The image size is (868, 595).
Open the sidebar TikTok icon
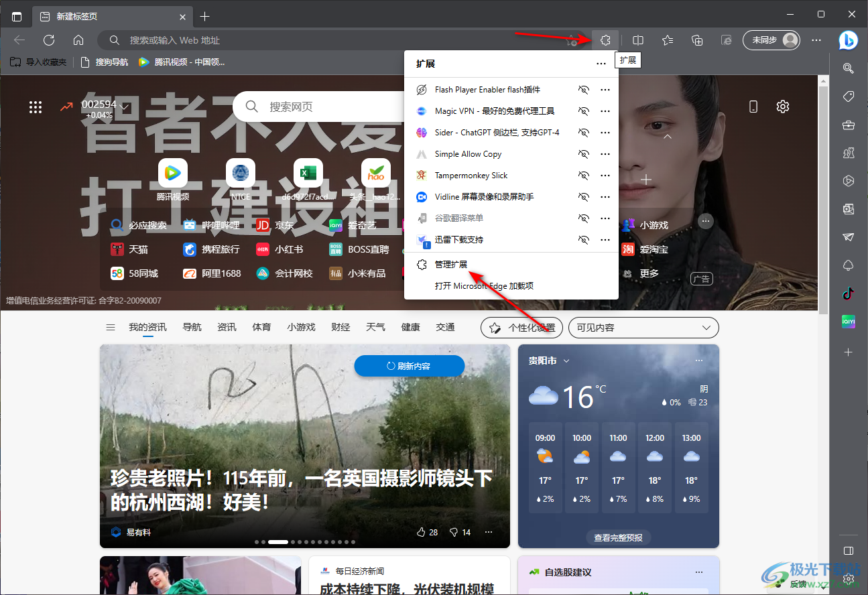848,293
